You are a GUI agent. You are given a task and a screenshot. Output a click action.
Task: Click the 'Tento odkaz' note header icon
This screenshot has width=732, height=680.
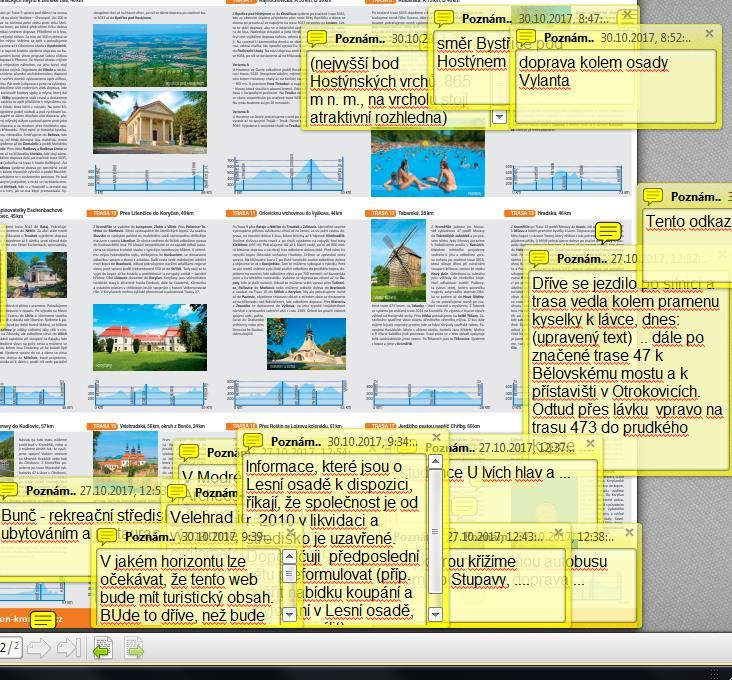coord(653,196)
